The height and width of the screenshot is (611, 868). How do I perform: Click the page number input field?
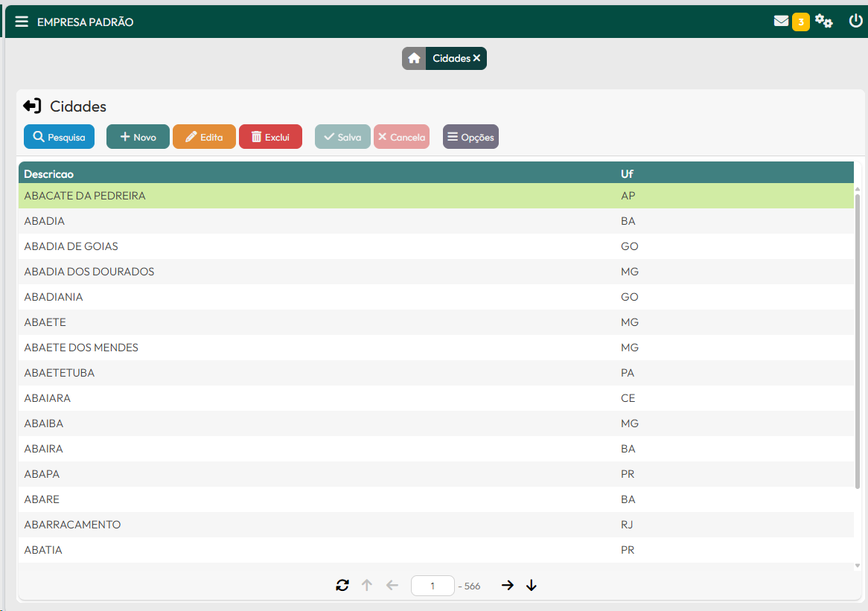(433, 586)
